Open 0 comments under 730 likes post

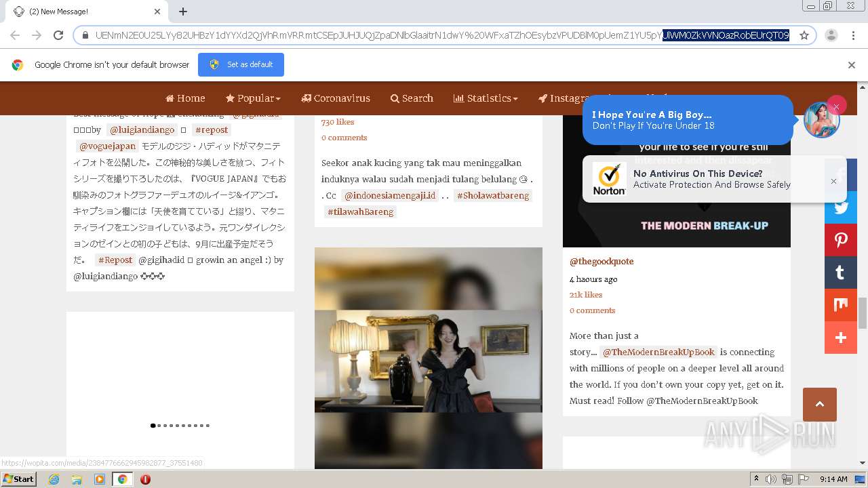coord(344,138)
